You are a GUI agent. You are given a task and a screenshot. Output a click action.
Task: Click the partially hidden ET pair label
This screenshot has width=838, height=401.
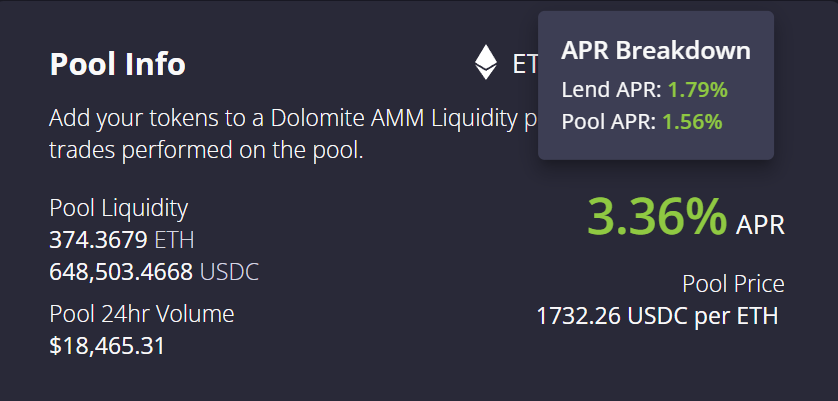click(524, 64)
